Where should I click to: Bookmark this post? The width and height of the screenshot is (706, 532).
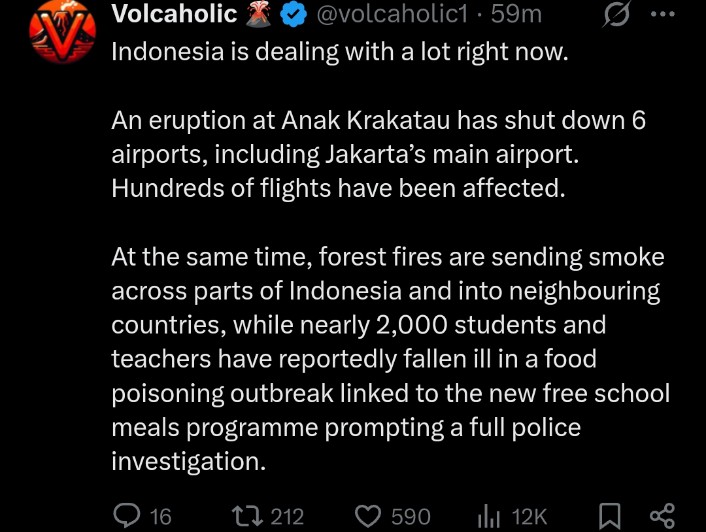click(x=610, y=516)
